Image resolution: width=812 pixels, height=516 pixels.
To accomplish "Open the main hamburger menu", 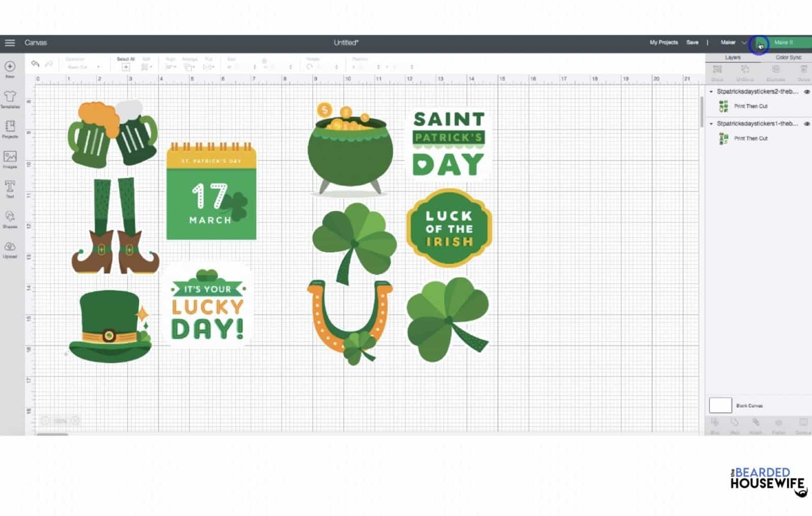I will pyautogui.click(x=10, y=42).
